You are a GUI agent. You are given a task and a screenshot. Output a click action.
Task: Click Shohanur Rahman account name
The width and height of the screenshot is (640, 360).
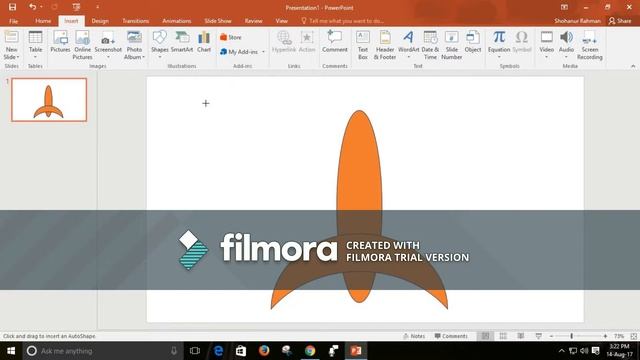click(x=577, y=21)
